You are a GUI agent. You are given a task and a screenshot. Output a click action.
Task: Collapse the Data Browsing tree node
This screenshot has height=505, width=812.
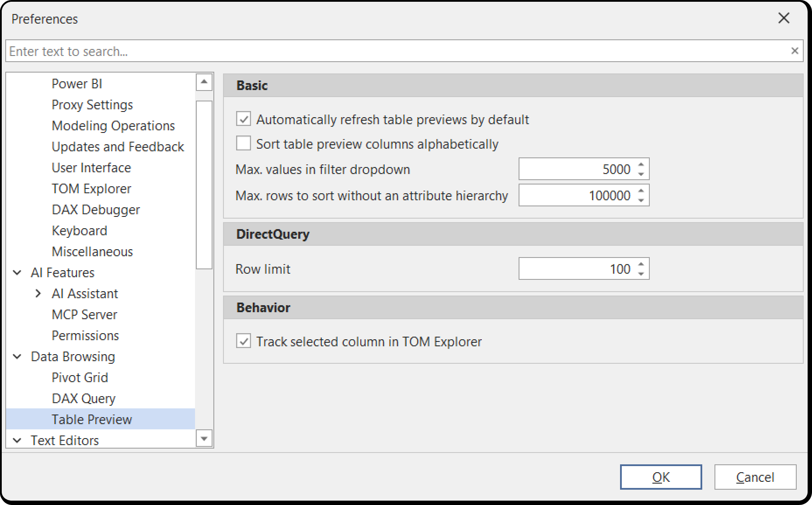(17, 356)
